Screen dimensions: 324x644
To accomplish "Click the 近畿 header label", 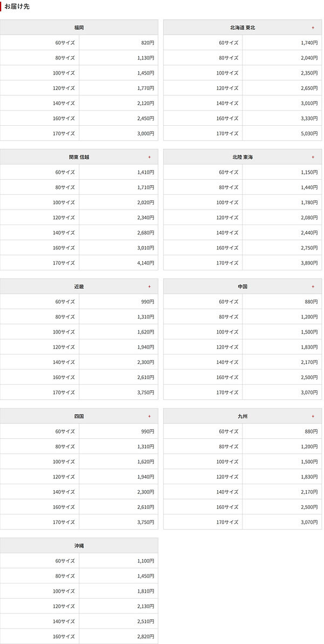I will click(x=79, y=287).
